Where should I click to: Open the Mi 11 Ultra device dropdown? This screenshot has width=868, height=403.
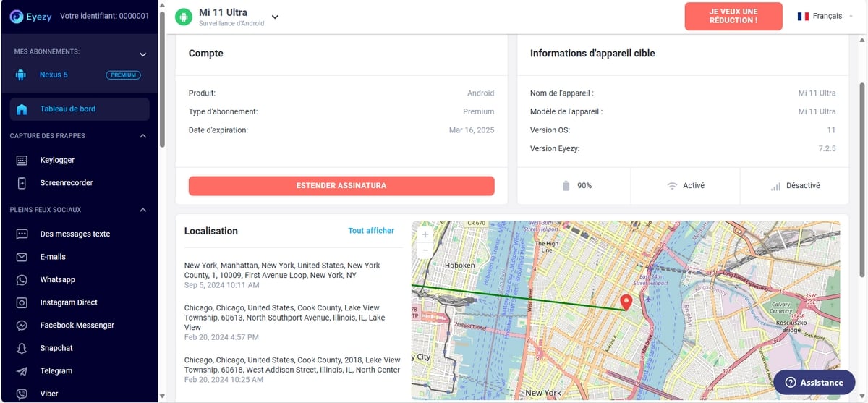[275, 17]
